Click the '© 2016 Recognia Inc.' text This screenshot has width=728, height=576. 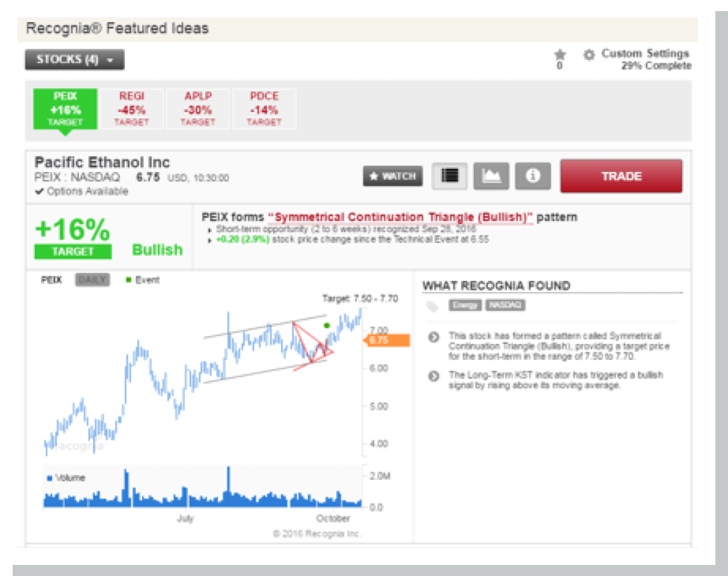(316, 533)
